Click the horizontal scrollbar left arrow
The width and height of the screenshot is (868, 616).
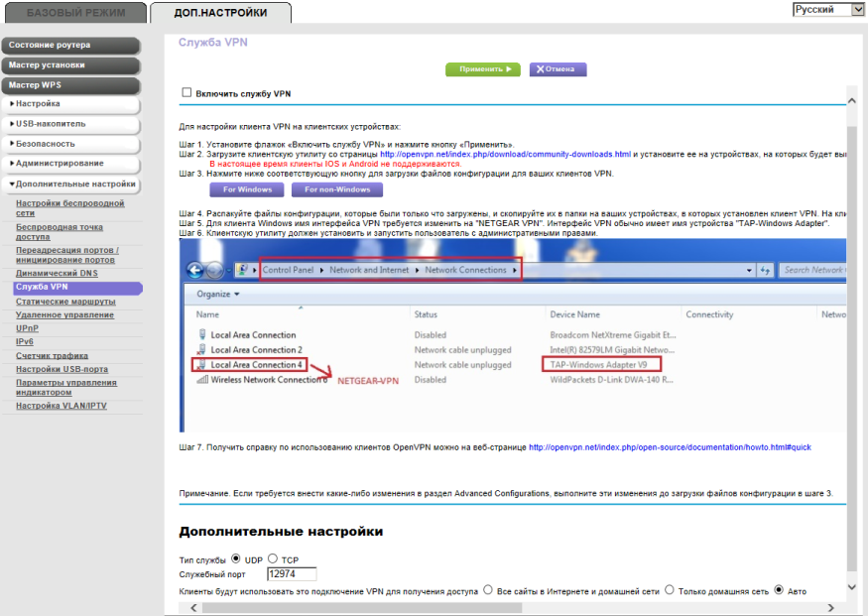(x=193, y=608)
